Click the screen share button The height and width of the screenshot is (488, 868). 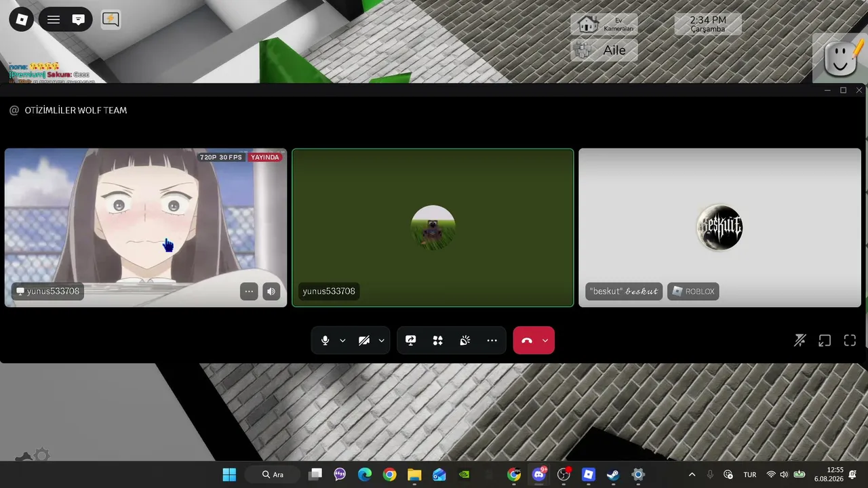click(x=410, y=340)
